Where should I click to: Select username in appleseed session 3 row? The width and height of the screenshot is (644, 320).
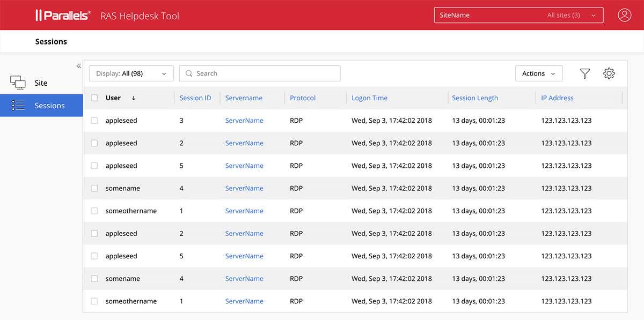pos(121,121)
